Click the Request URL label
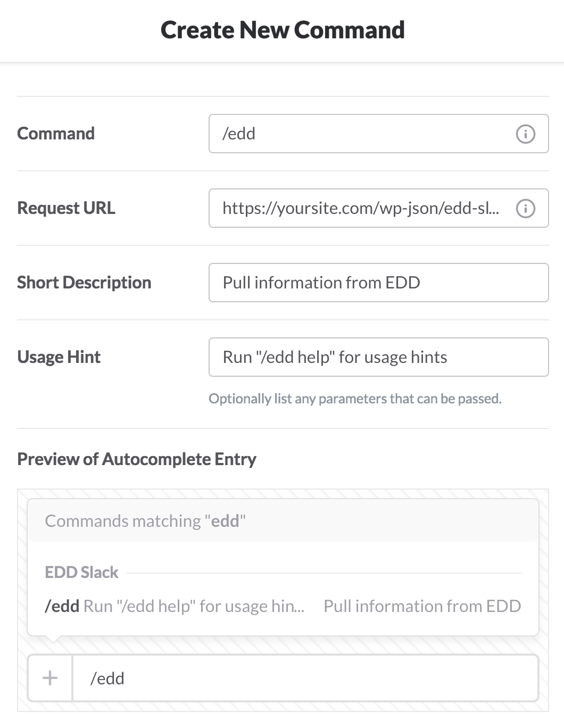Image resolution: width=564 pixels, height=728 pixels. (x=66, y=208)
